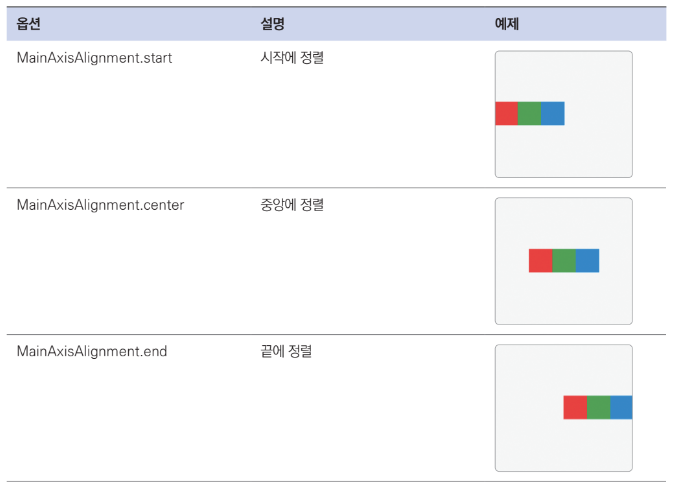Select the MainAxisAlignment.end option text
The height and width of the screenshot is (483, 674).
click(92, 352)
